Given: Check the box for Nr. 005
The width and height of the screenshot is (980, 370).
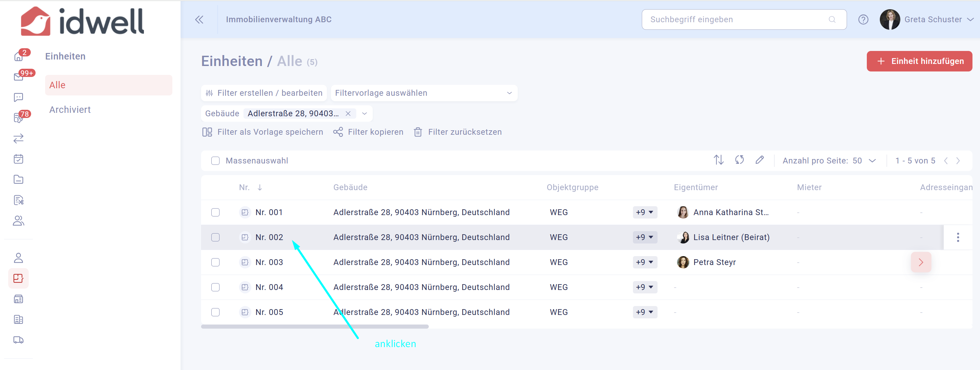Looking at the screenshot, I should (x=215, y=312).
